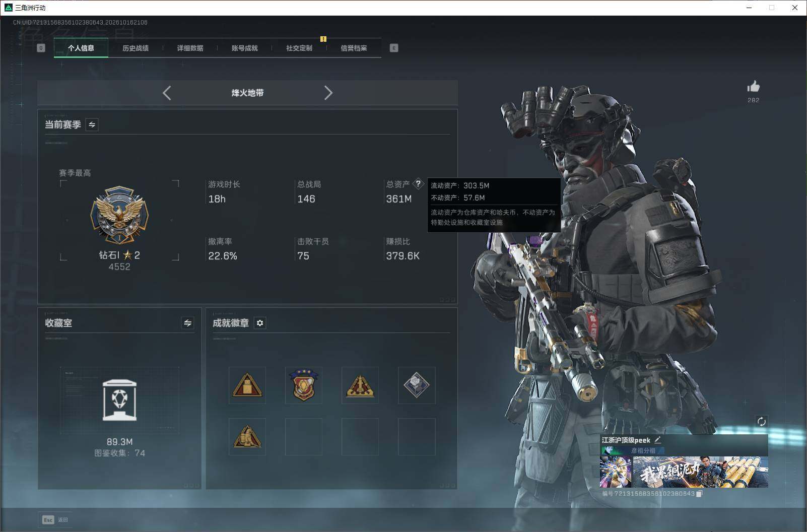Image resolution: width=807 pixels, height=532 pixels.
Task: Click the Esc 返回 back button
Action: pos(55,519)
